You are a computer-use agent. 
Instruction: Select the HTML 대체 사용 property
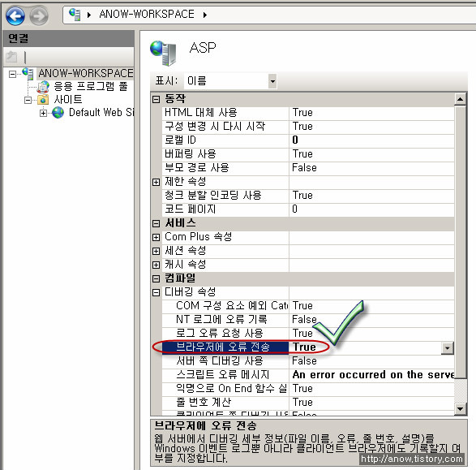pos(225,112)
